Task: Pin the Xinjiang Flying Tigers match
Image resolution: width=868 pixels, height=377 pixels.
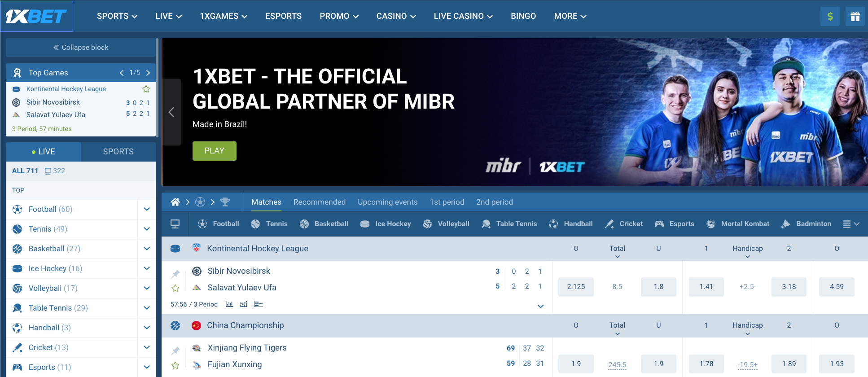Action: 175,350
